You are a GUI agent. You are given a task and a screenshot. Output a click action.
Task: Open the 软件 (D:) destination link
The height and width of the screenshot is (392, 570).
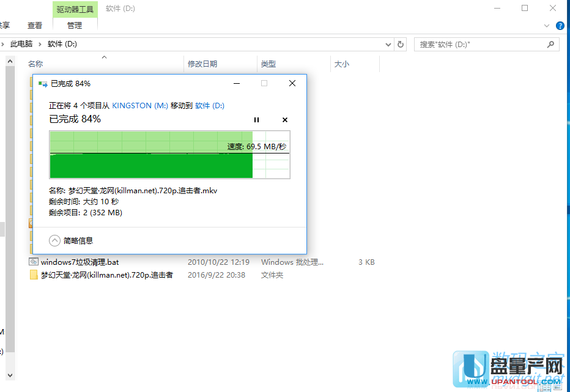point(209,106)
